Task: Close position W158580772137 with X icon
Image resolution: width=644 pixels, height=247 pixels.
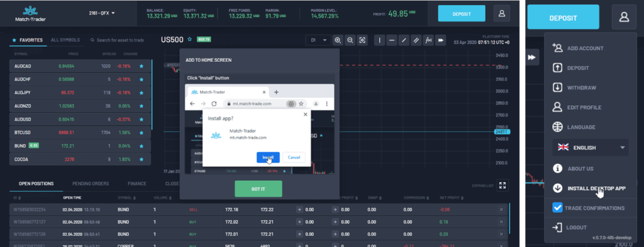Action: pyautogui.click(x=501, y=222)
